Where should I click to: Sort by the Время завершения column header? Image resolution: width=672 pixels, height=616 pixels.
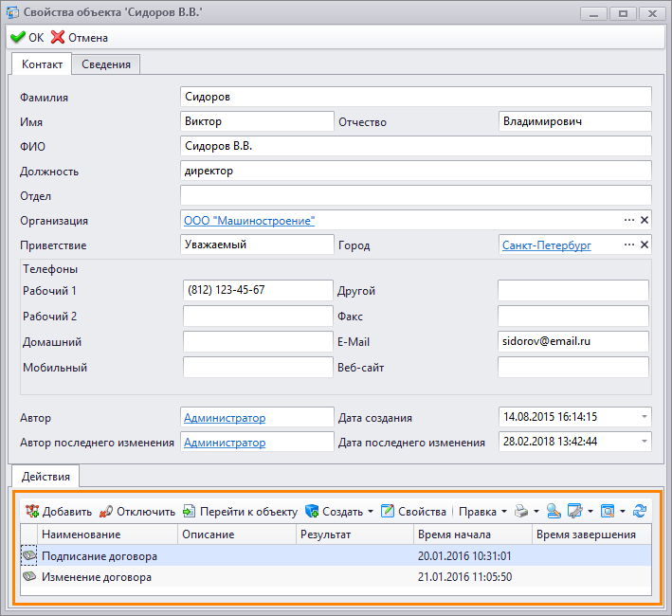click(x=591, y=534)
